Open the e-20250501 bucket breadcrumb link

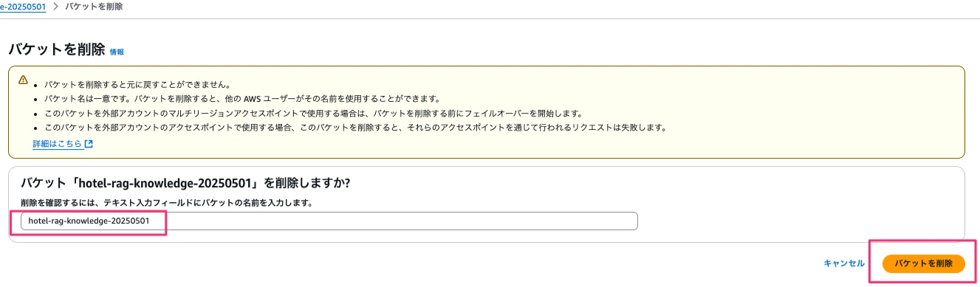coord(23,7)
